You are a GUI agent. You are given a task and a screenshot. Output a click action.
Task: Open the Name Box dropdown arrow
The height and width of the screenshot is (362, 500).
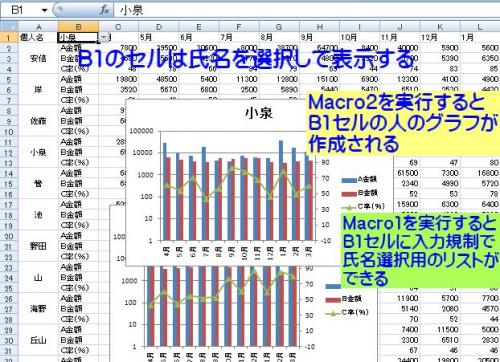44,10
